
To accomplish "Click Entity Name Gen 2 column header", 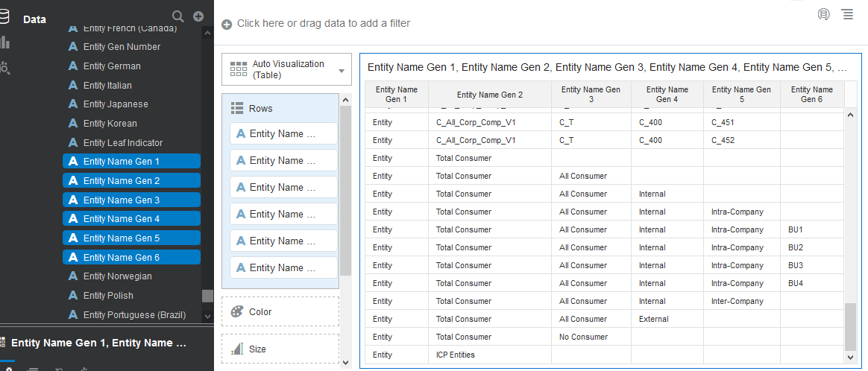I will (x=489, y=95).
